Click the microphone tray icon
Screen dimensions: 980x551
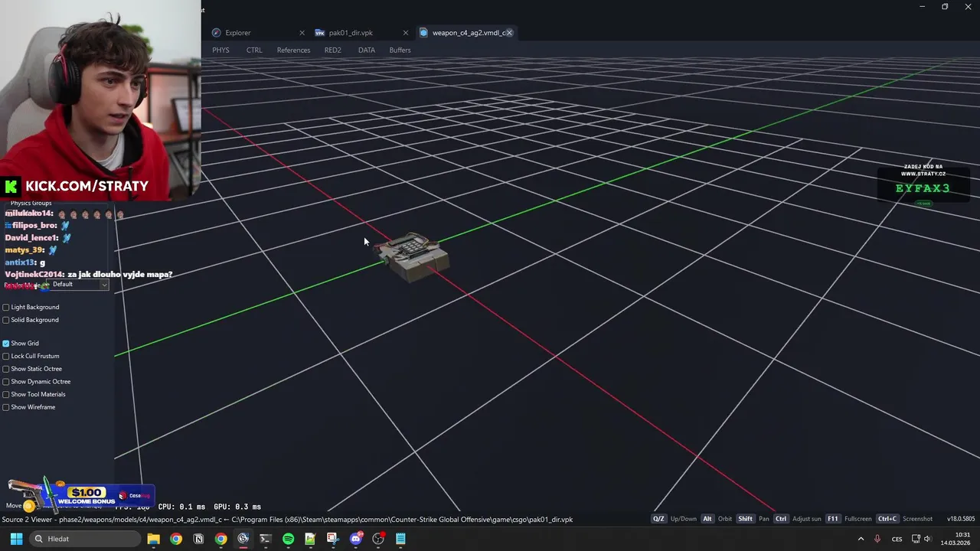(877, 539)
